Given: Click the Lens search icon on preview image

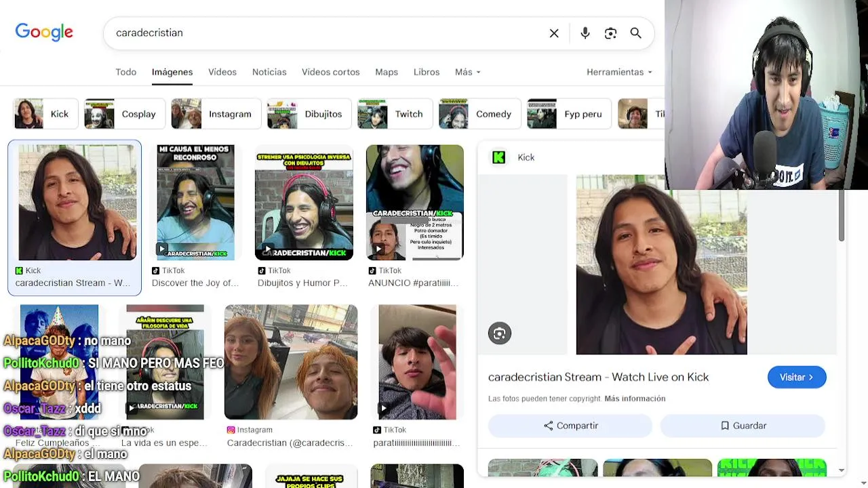Looking at the screenshot, I should pos(500,333).
